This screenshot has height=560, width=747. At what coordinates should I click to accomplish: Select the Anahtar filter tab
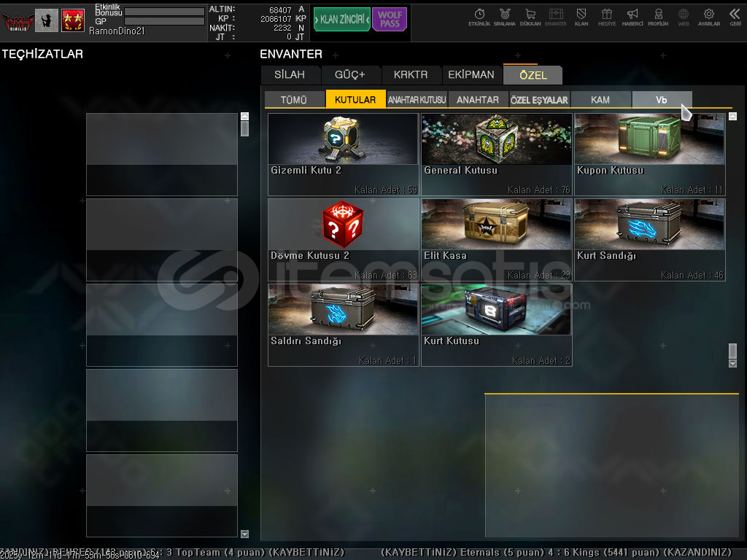pyautogui.click(x=478, y=100)
